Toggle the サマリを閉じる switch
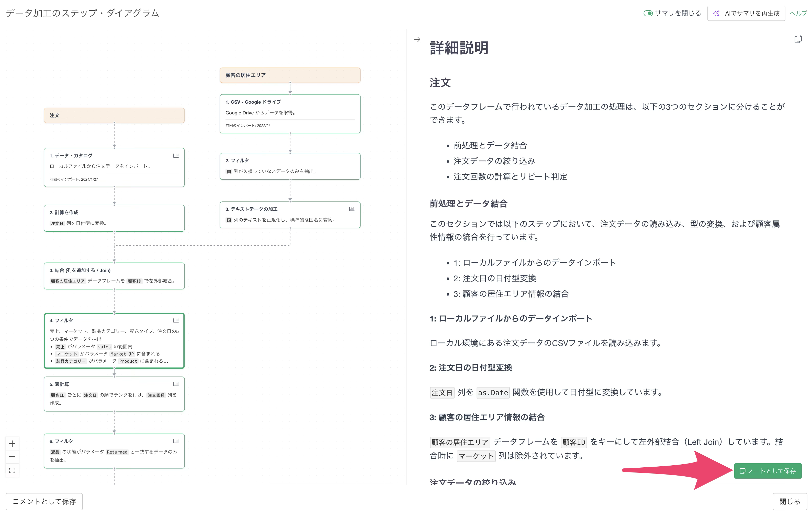 point(648,13)
